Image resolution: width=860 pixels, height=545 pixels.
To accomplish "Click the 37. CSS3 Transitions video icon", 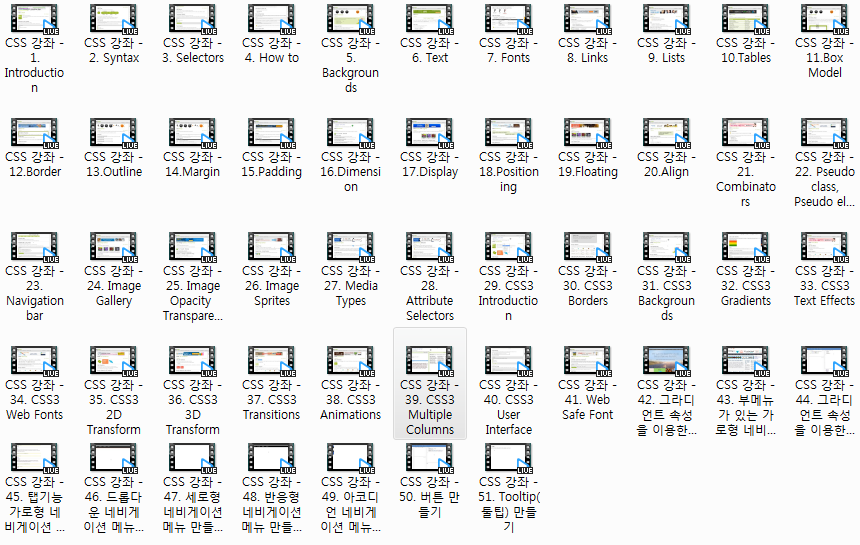I will (271, 361).
